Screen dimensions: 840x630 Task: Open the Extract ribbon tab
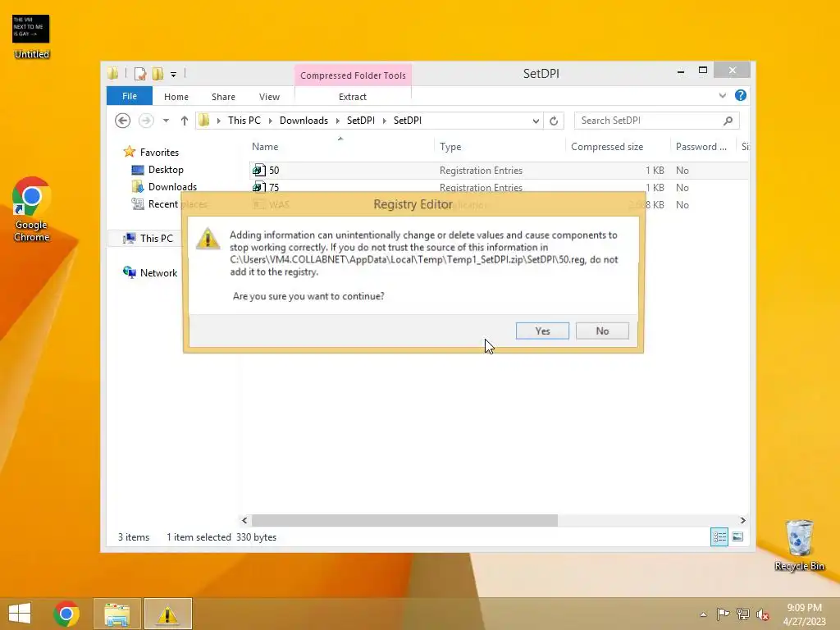353,97
